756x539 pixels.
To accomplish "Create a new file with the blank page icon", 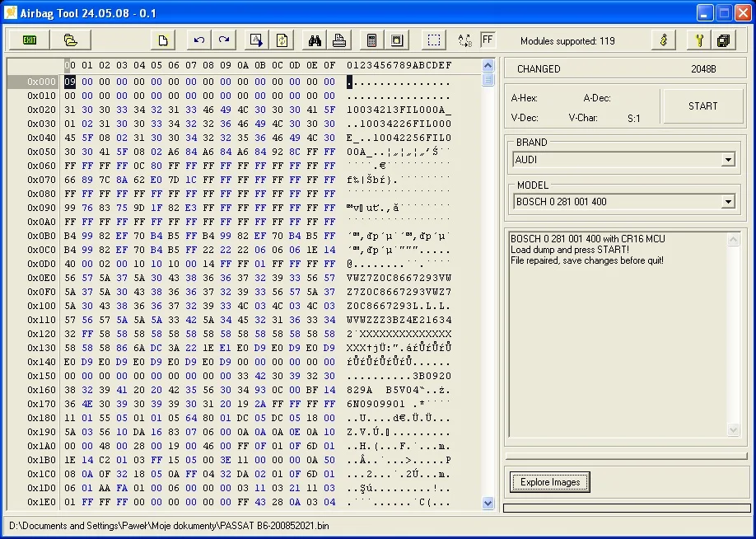I will pos(163,40).
